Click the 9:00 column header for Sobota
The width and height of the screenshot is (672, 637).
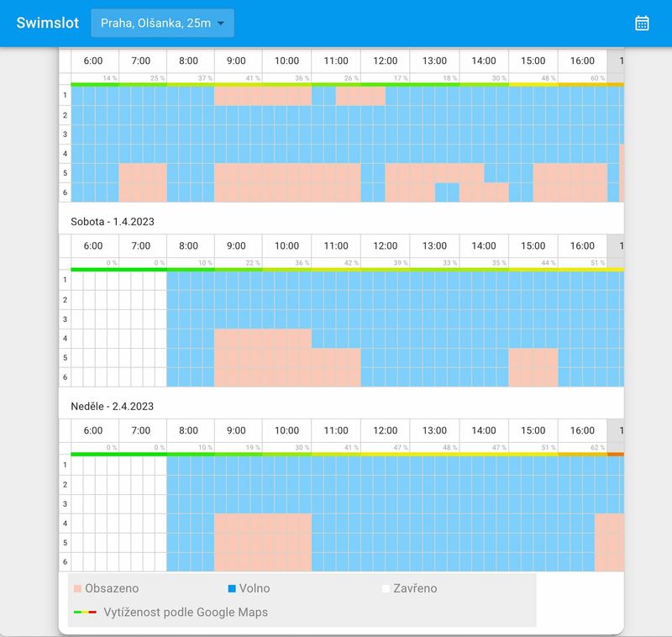point(238,245)
